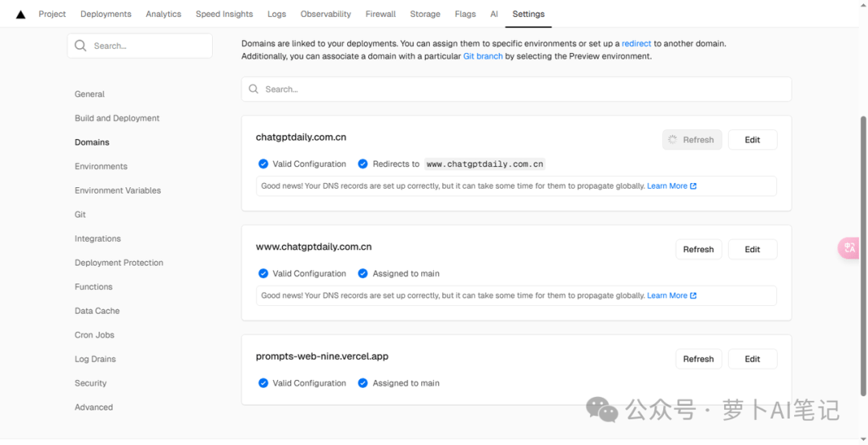Click the chatgptdaily.com.cn domain title
The width and height of the screenshot is (868, 445).
tap(301, 137)
